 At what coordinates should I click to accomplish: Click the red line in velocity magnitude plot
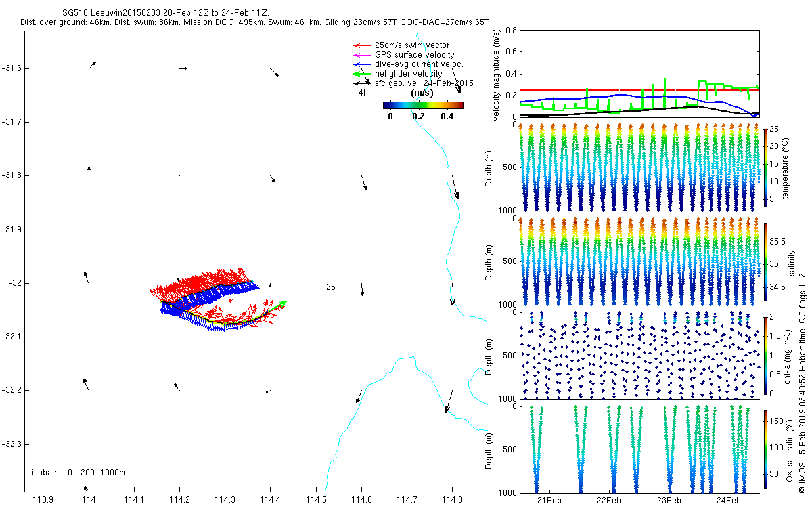(639, 90)
